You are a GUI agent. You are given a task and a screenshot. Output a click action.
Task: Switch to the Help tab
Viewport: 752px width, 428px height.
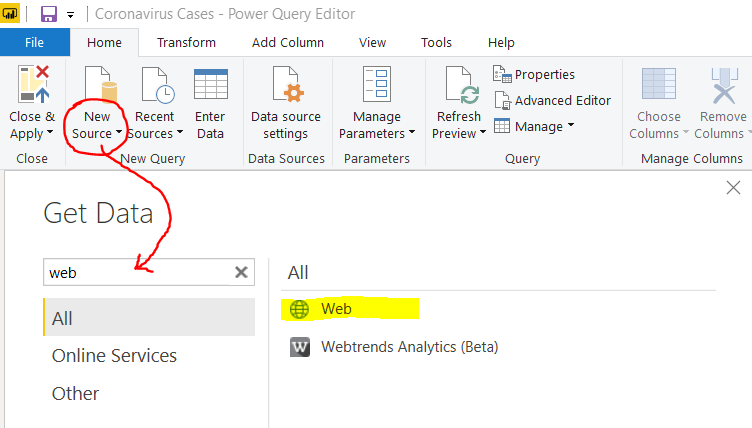[x=501, y=42]
